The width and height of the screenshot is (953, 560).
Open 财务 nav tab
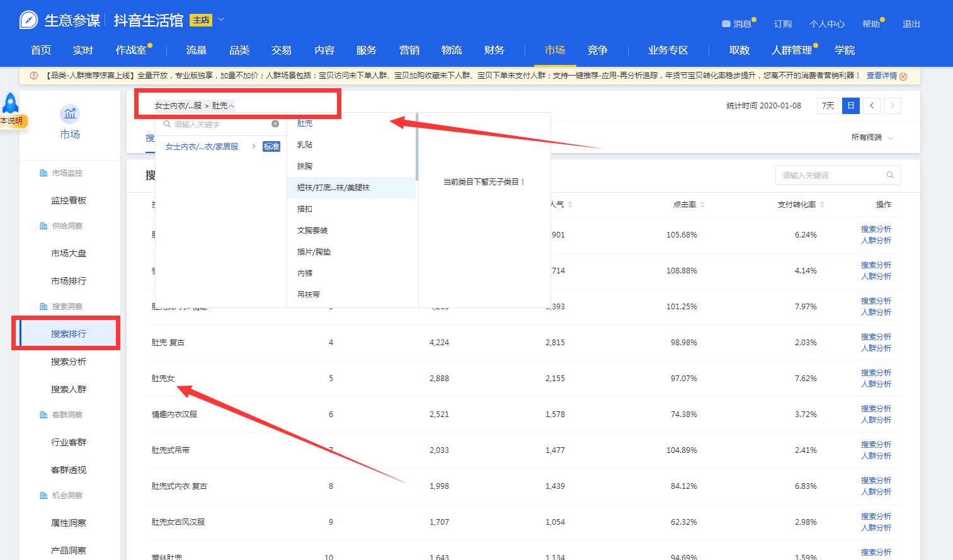(x=494, y=50)
